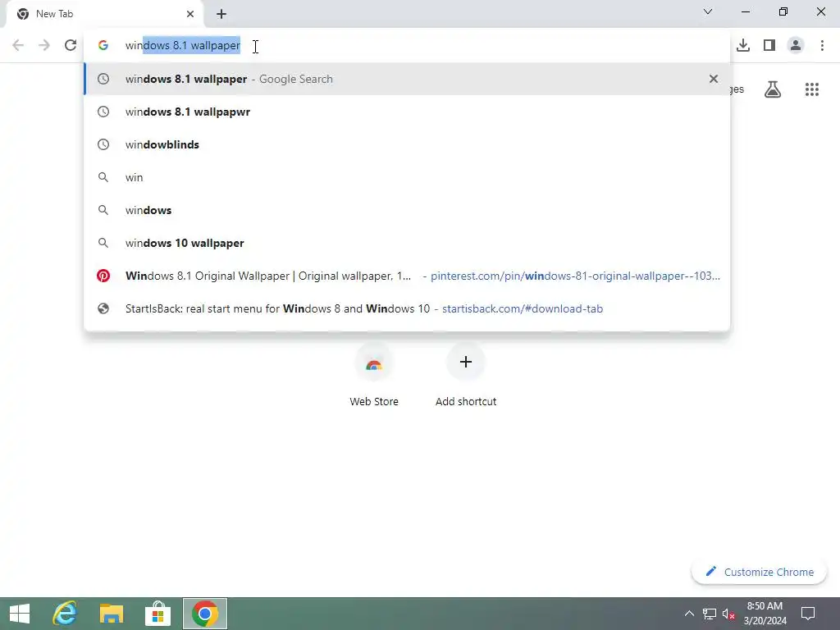Reload the page with the refresh icon

[71, 45]
